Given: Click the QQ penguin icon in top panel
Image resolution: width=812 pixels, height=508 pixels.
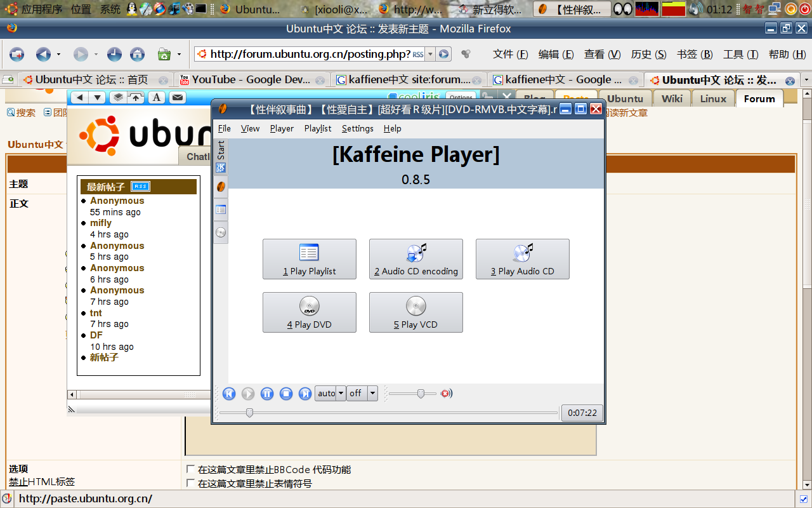Looking at the screenshot, I should (132, 9).
